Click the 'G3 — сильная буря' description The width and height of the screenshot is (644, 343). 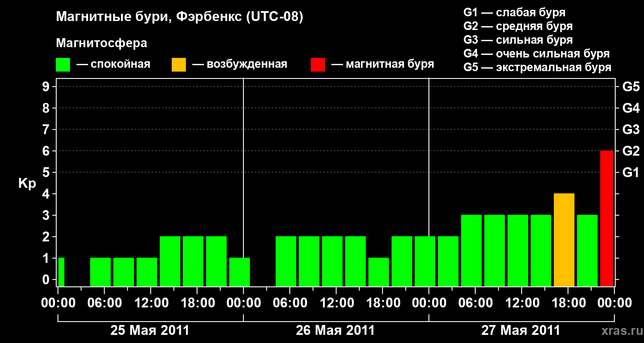(518, 40)
